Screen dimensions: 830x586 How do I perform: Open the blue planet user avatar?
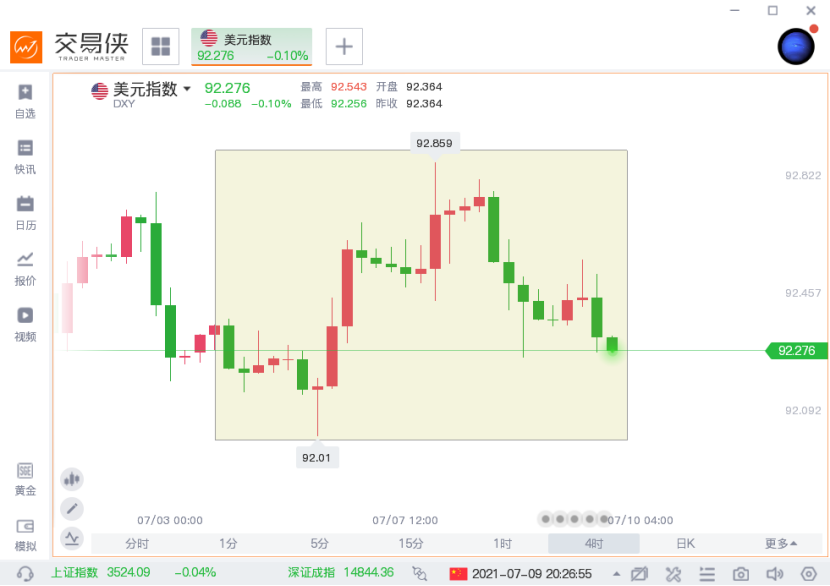click(796, 47)
